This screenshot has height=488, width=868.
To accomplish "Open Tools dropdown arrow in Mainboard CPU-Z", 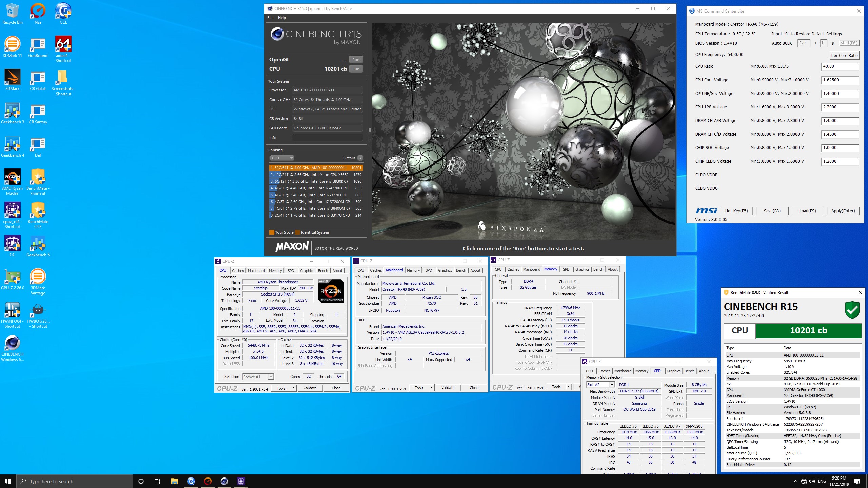I will [x=431, y=388].
